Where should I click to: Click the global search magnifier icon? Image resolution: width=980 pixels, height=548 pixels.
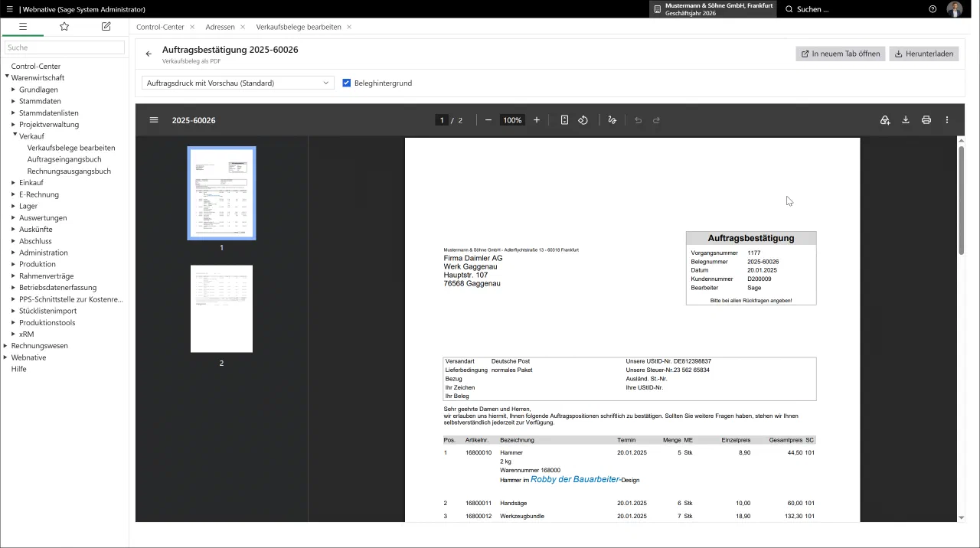pyautogui.click(x=789, y=9)
